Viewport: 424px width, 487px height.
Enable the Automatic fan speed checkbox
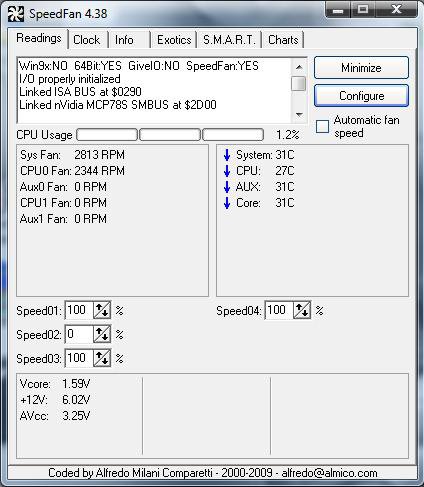322,127
